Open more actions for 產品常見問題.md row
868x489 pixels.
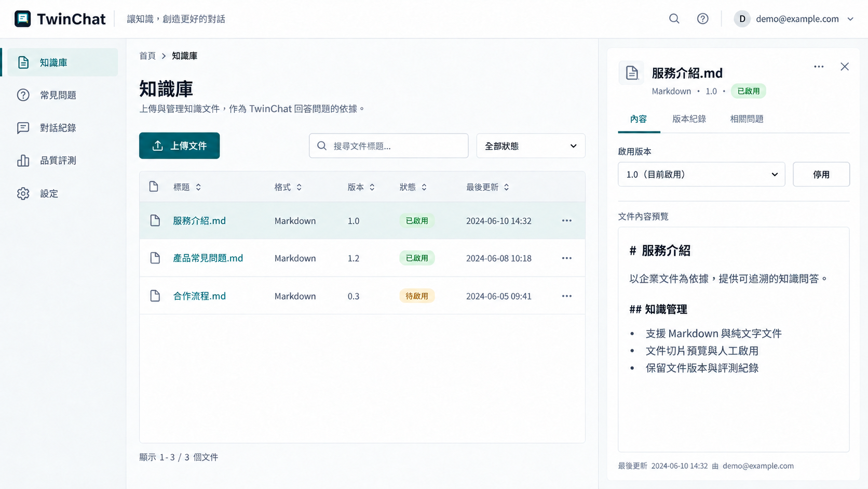(x=566, y=258)
